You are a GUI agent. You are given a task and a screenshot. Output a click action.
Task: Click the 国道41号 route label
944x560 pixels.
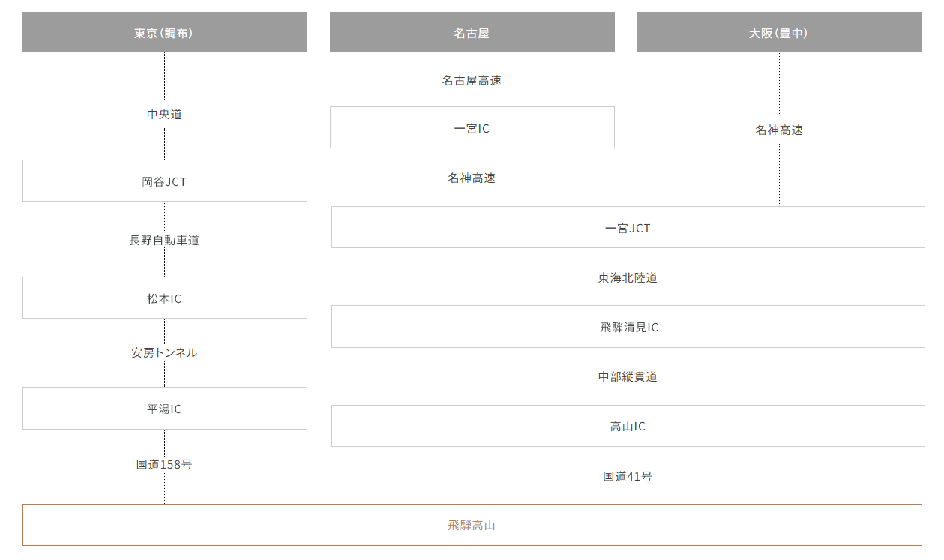pos(628,476)
